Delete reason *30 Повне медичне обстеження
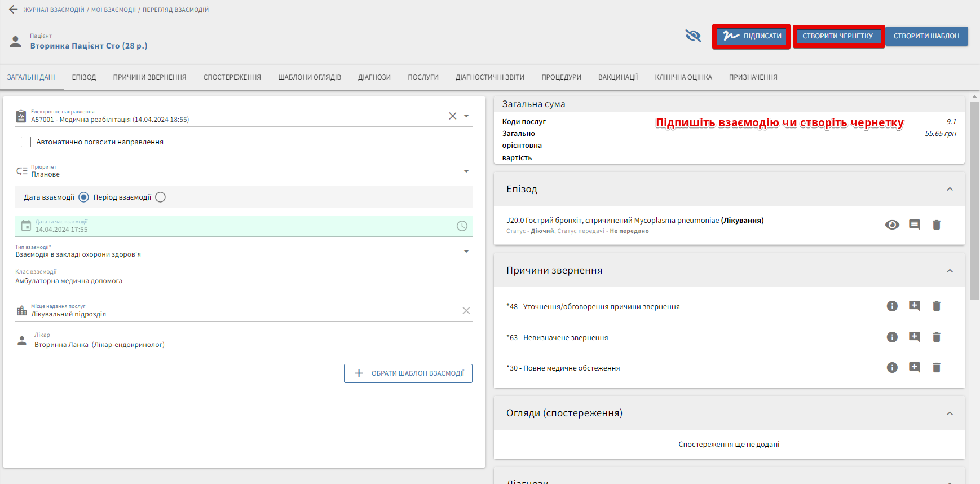Image resolution: width=980 pixels, height=484 pixels. (937, 368)
